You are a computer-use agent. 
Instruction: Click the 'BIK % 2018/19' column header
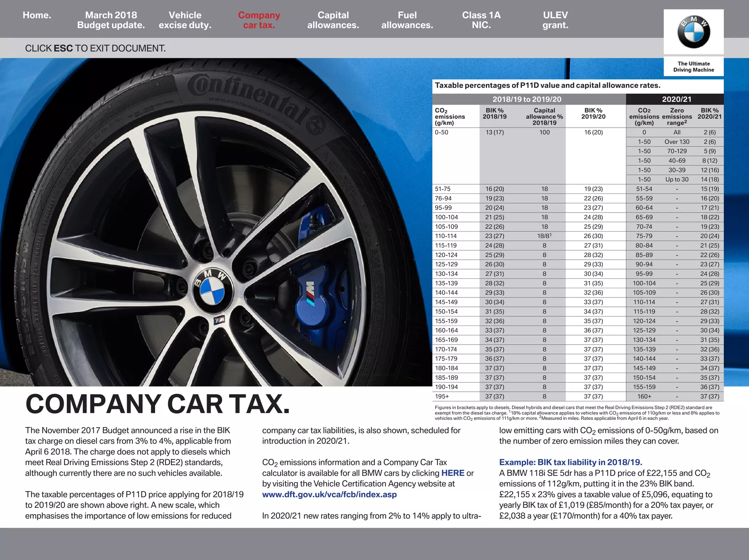494,113
